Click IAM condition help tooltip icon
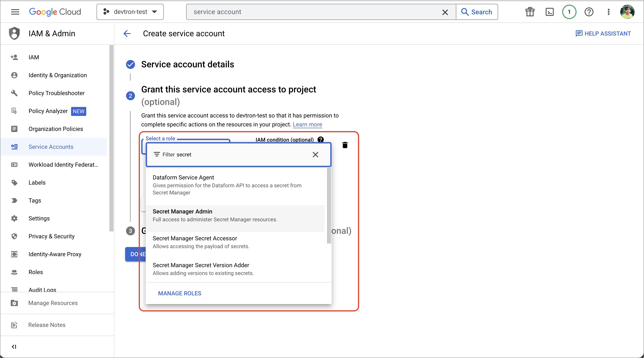This screenshot has height=358, width=644. pos(320,139)
